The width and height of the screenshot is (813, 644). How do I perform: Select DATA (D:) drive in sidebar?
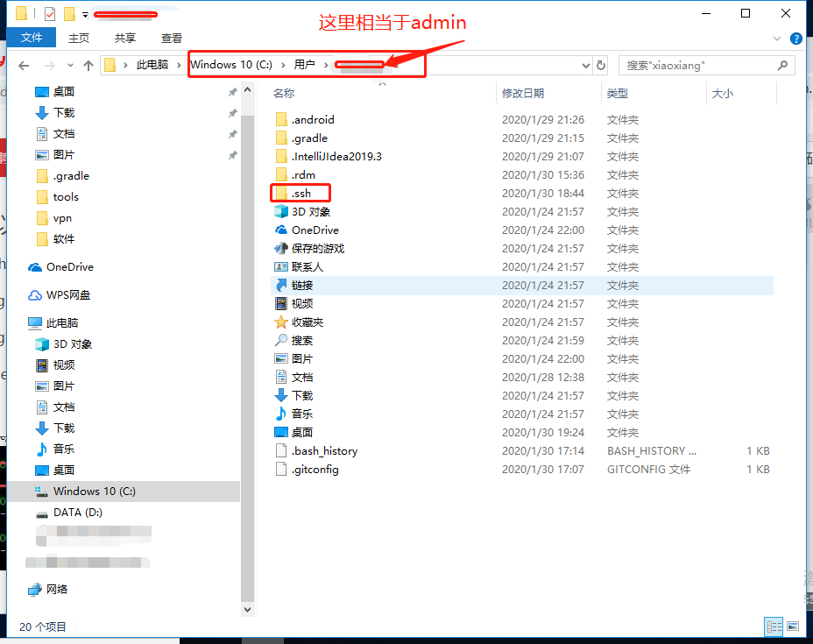[x=77, y=513]
